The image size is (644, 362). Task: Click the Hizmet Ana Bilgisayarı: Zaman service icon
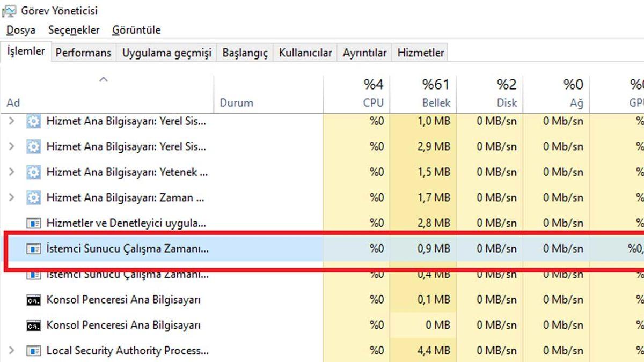point(33,197)
